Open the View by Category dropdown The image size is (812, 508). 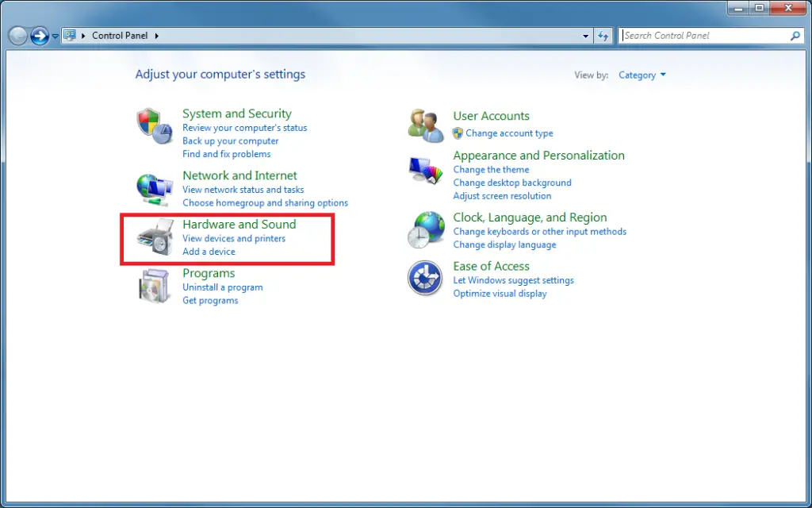point(642,75)
